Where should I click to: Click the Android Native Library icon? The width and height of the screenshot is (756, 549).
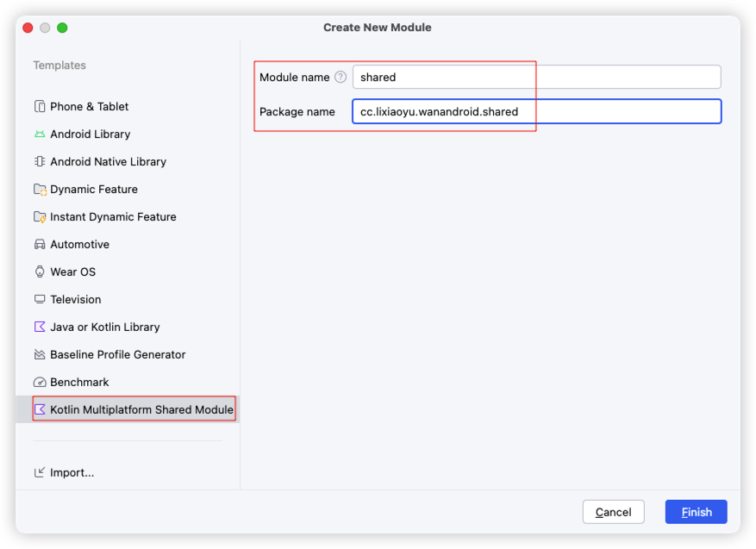(x=40, y=162)
